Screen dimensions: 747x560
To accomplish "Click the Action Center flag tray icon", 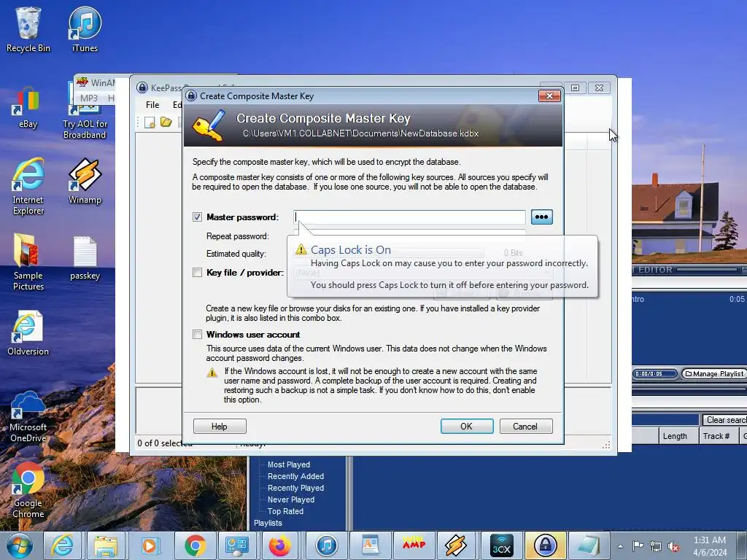I will click(638, 546).
